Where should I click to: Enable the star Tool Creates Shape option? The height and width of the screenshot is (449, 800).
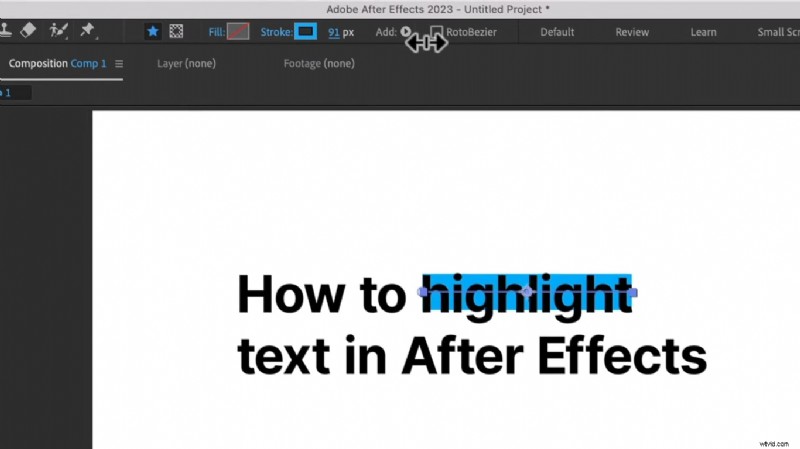(x=153, y=32)
